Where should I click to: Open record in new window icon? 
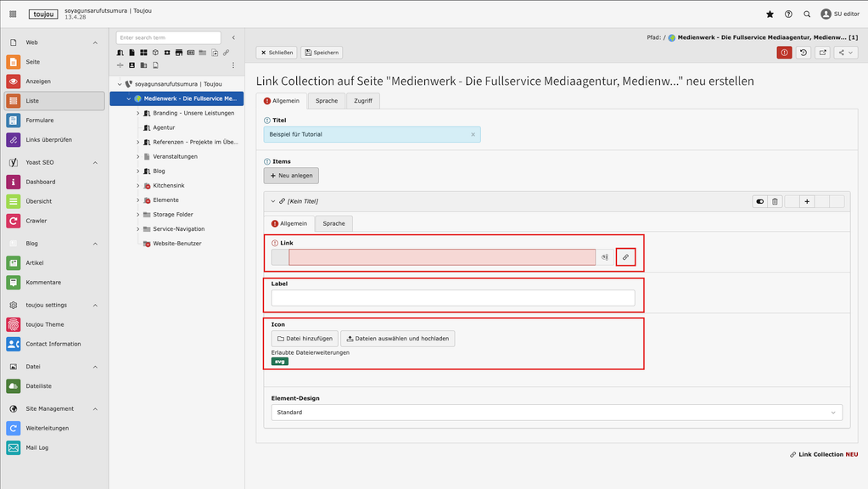[x=822, y=53]
